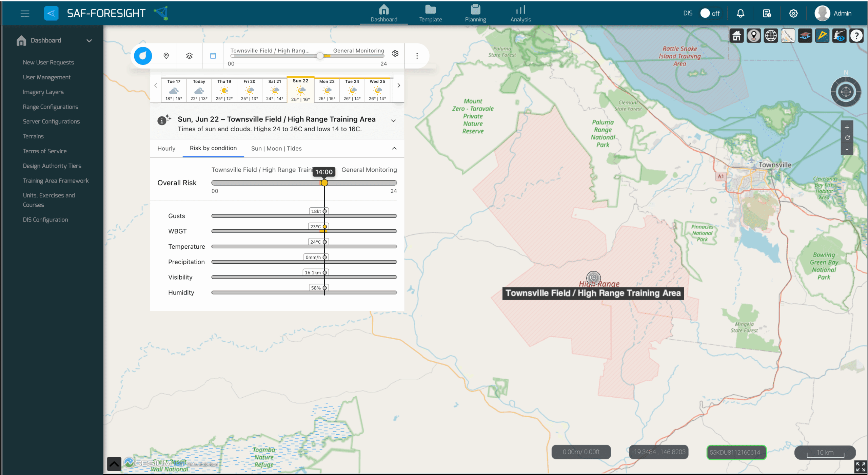The height and width of the screenshot is (475, 868).
Task: Click the blue weather drop icon
Action: pyautogui.click(x=143, y=56)
